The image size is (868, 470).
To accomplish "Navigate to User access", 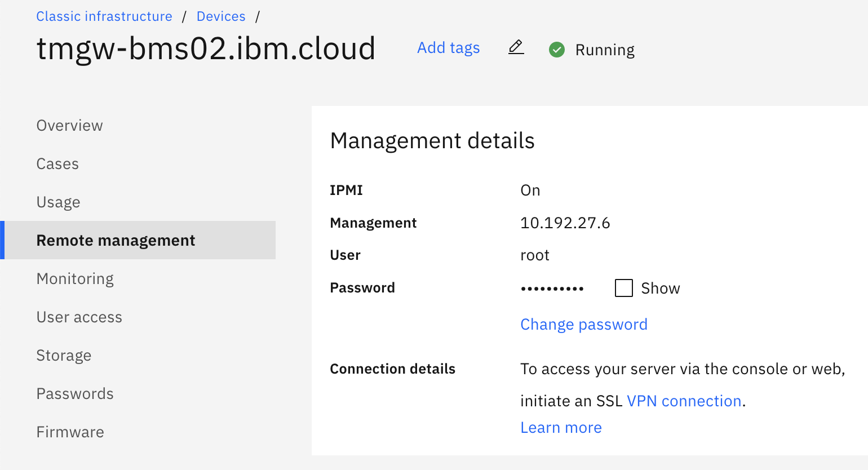I will coord(79,317).
